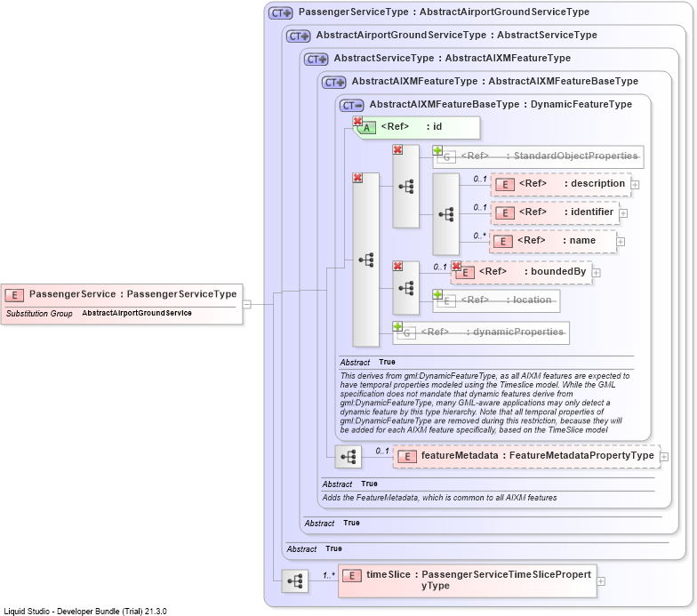Click the sequence compositor next to timeSlice
The image size is (697, 616).
[x=295, y=580]
